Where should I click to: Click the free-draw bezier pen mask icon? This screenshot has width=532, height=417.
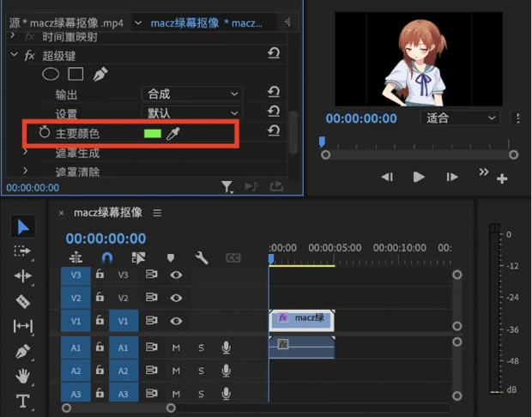[x=100, y=74]
